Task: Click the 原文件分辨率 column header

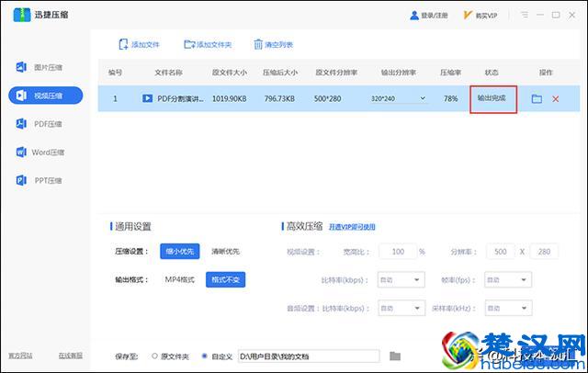Action: 336,73
